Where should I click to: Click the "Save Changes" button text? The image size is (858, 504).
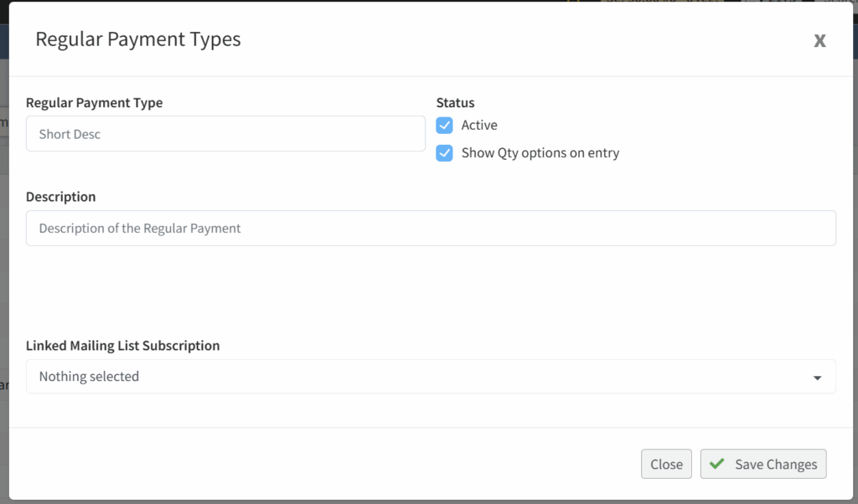pos(776,465)
